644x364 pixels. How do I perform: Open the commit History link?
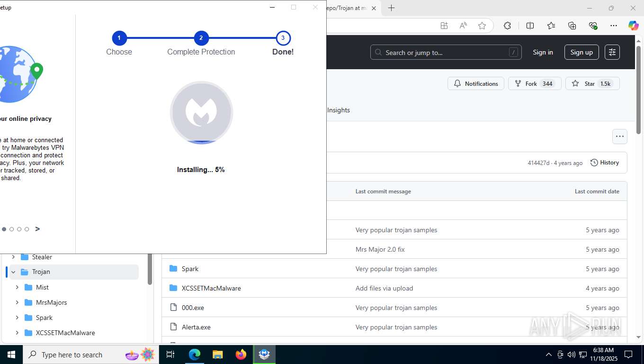pyautogui.click(x=605, y=163)
